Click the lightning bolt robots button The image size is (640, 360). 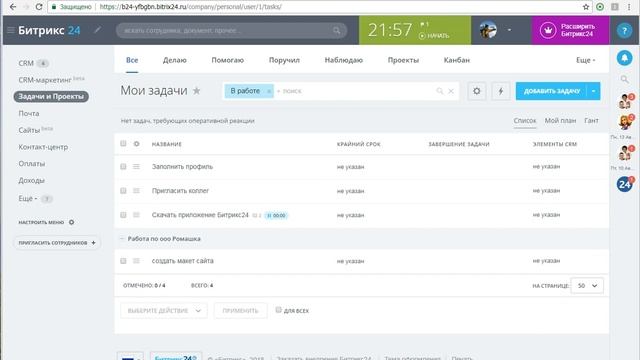501,91
